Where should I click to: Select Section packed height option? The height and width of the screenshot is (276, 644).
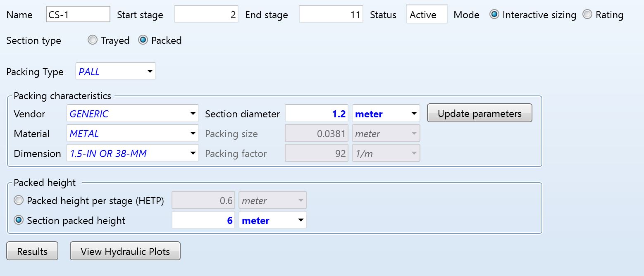point(19,221)
